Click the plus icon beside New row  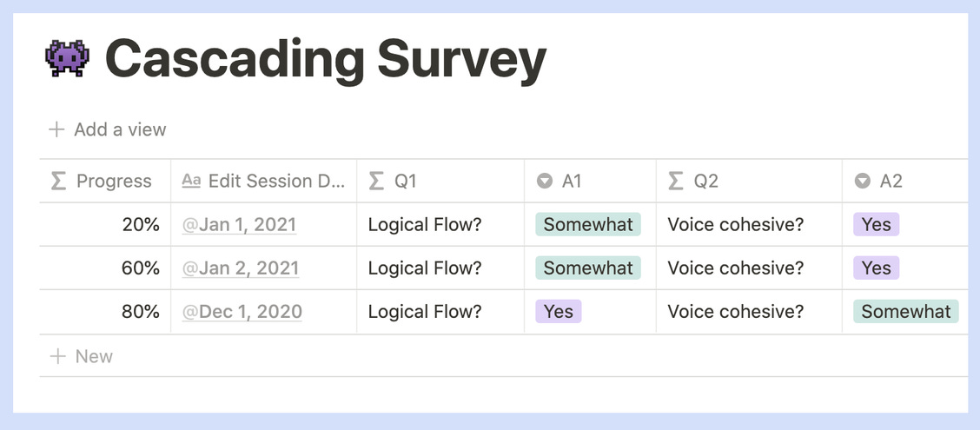click(57, 356)
